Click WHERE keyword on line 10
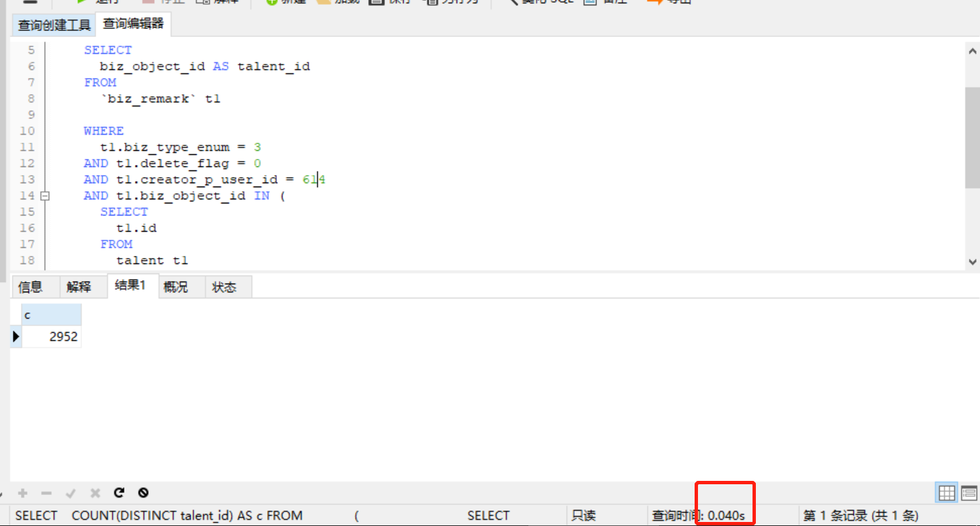The width and height of the screenshot is (980, 526). coord(104,131)
